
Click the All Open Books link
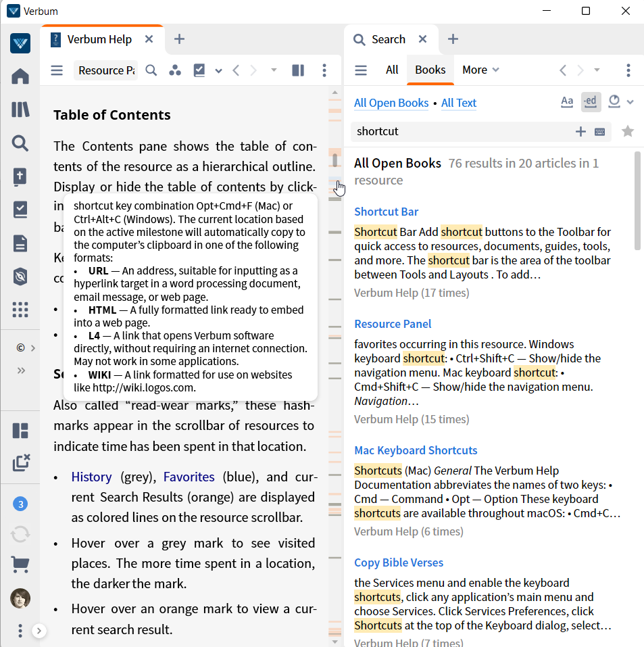click(391, 103)
